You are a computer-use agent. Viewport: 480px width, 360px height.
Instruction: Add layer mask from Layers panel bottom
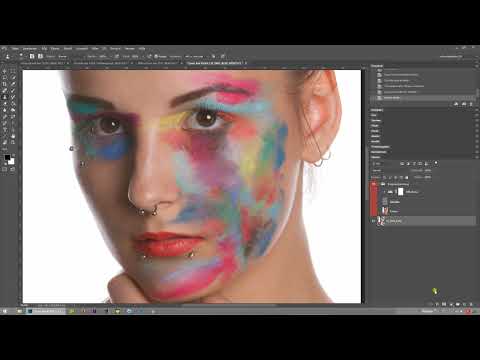click(x=444, y=304)
